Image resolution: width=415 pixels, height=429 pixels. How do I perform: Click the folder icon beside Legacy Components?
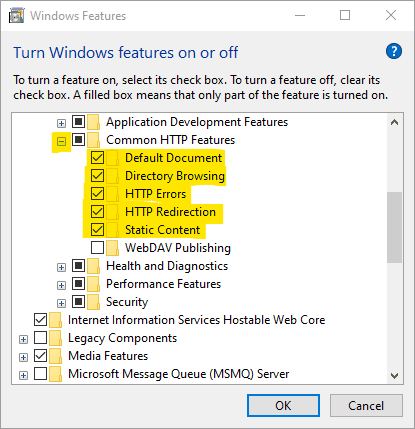(55, 338)
